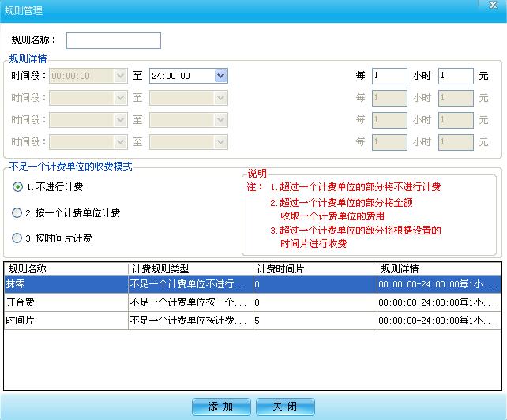Select the 时间片 rule row
This screenshot has height=420, width=507.
pos(66,321)
